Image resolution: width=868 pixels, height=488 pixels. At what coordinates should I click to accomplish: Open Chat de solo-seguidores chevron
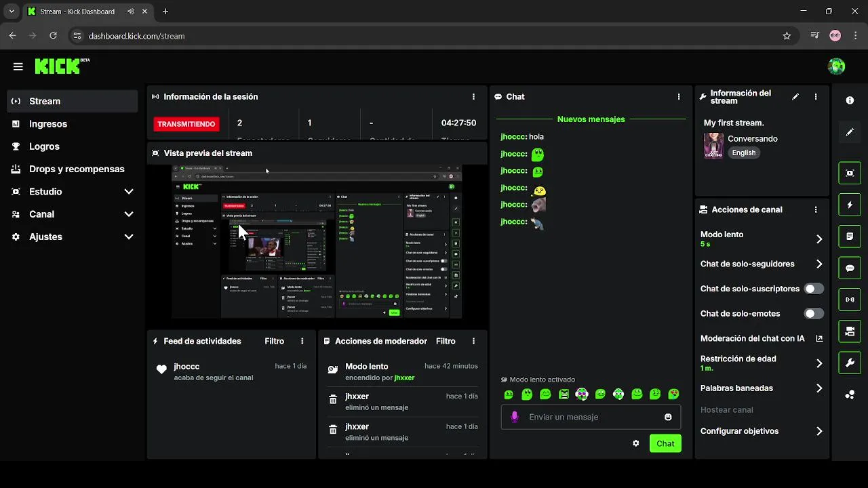(x=819, y=264)
